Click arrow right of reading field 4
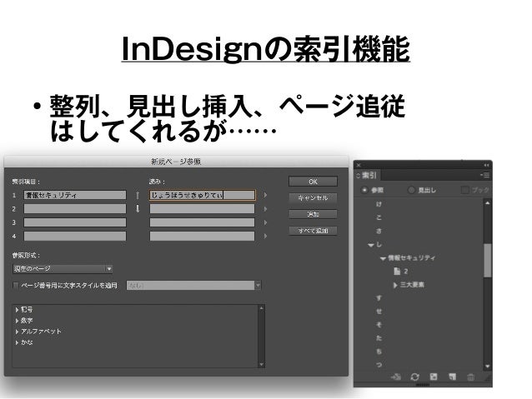Screen dimensions: 532x399 click(265, 236)
